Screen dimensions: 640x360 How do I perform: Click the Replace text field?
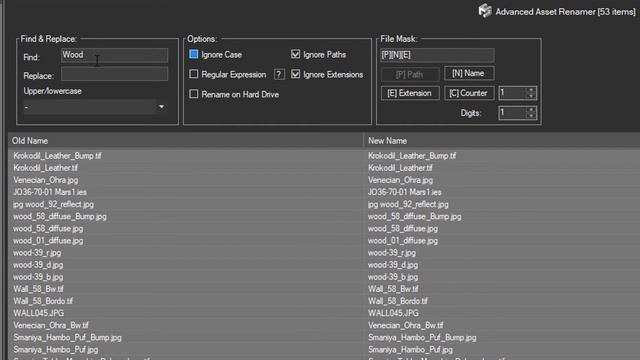(x=114, y=74)
